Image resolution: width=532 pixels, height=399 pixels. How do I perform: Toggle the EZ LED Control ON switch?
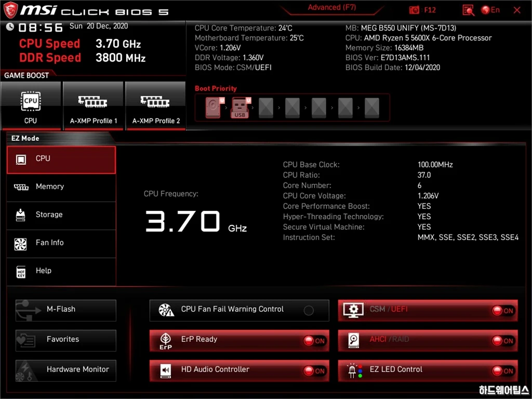(x=503, y=371)
